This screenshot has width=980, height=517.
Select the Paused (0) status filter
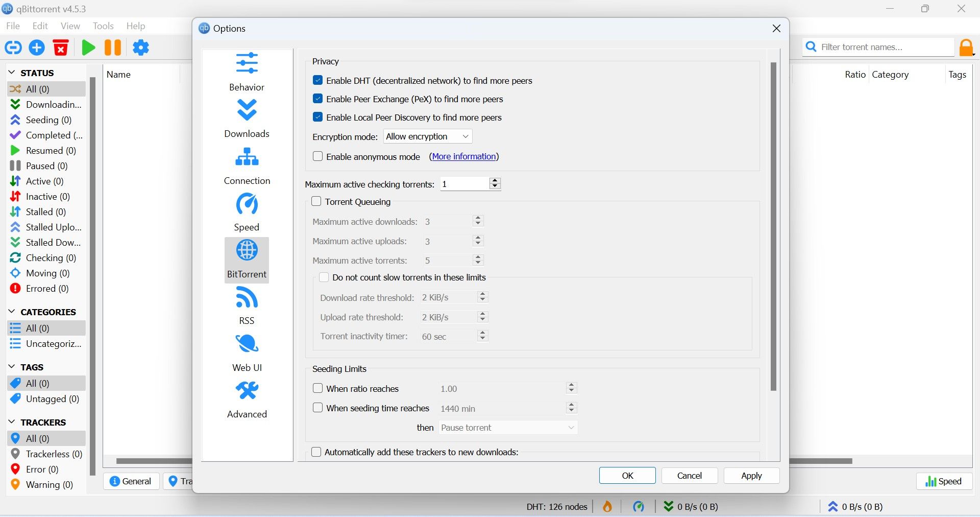click(46, 166)
